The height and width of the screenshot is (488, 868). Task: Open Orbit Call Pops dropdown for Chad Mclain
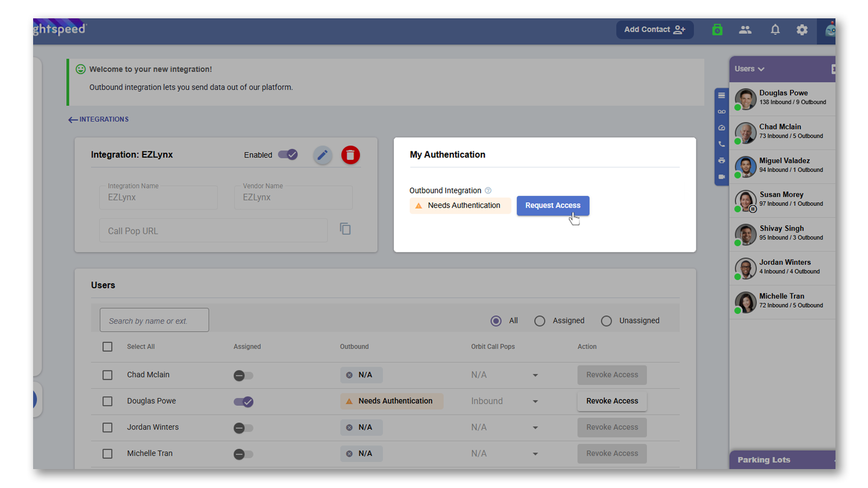[504, 375]
